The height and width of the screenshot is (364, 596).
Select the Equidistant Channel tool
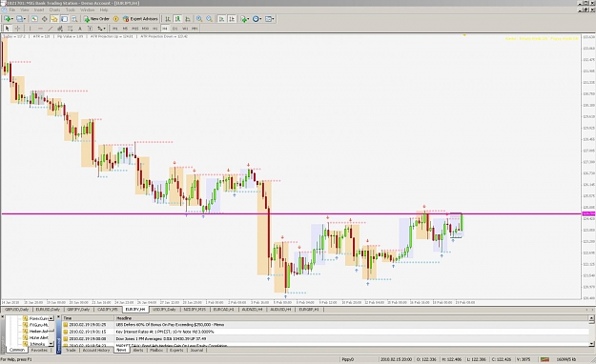60,29
